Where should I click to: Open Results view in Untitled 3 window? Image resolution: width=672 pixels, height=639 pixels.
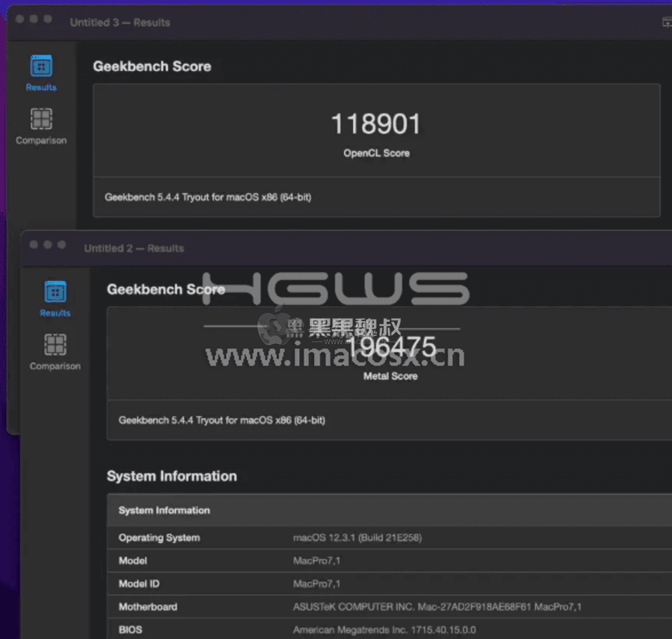point(41,73)
